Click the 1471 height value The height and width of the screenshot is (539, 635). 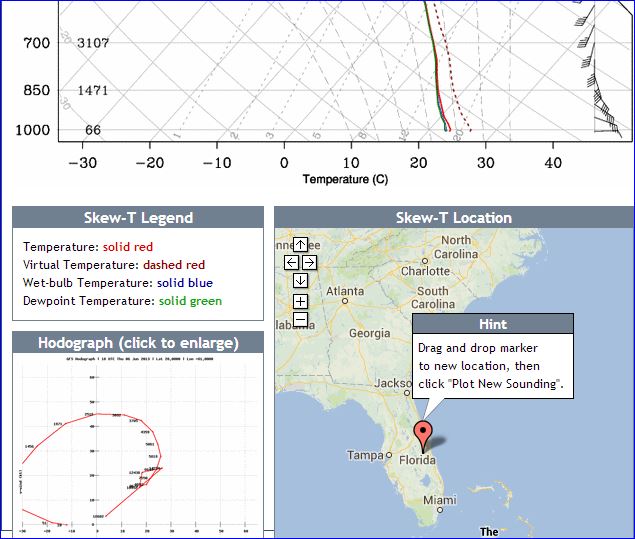point(93,90)
